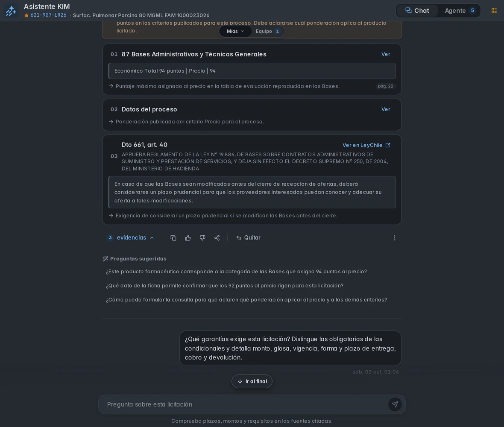Screen dimensions: 504x427
Task: Click the Económico Total 94 puntos quote
Action: 252,71
